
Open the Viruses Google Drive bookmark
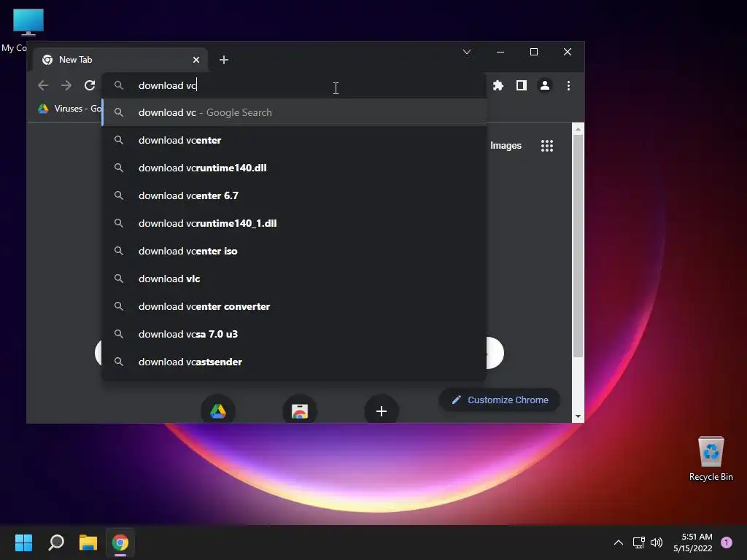70,109
